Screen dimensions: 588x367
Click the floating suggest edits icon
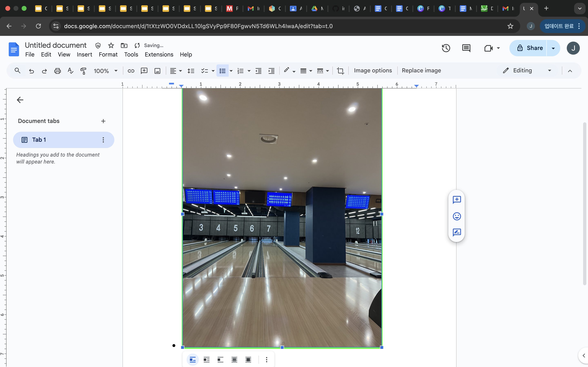coord(457,232)
